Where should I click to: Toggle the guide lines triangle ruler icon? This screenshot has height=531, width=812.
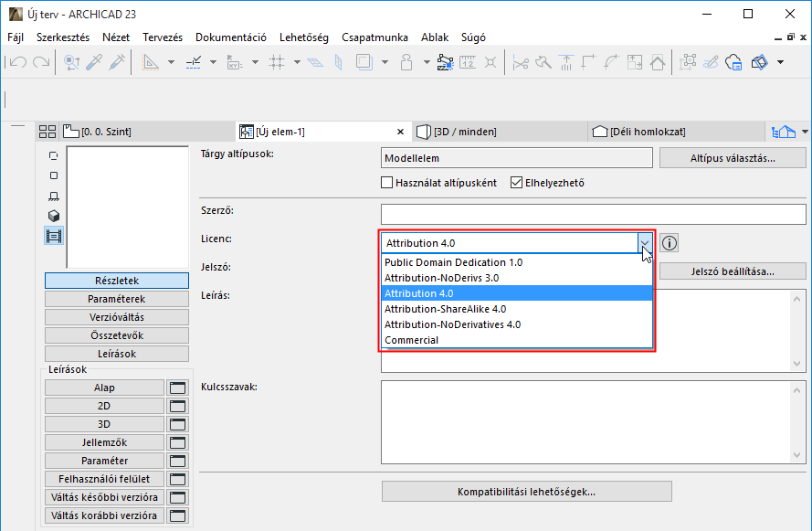click(151, 62)
